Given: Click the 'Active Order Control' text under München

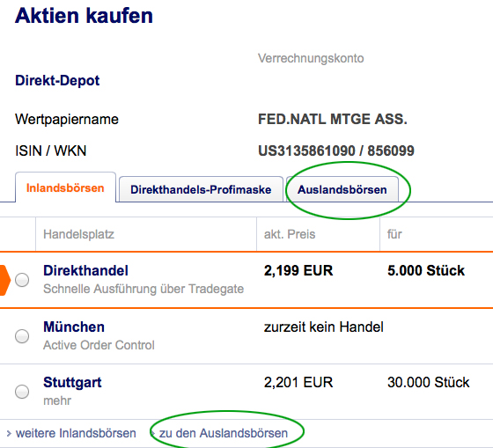Looking at the screenshot, I should pyautogui.click(x=99, y=345).
